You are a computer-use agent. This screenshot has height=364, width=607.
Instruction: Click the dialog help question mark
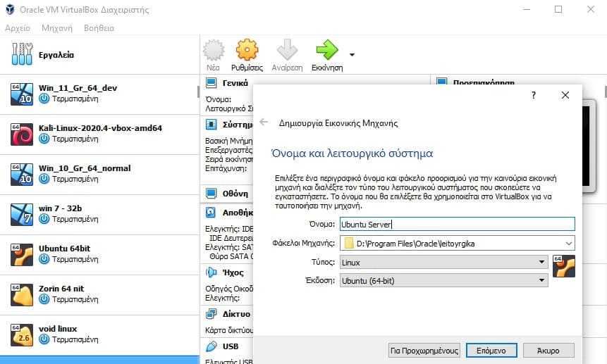534,95
